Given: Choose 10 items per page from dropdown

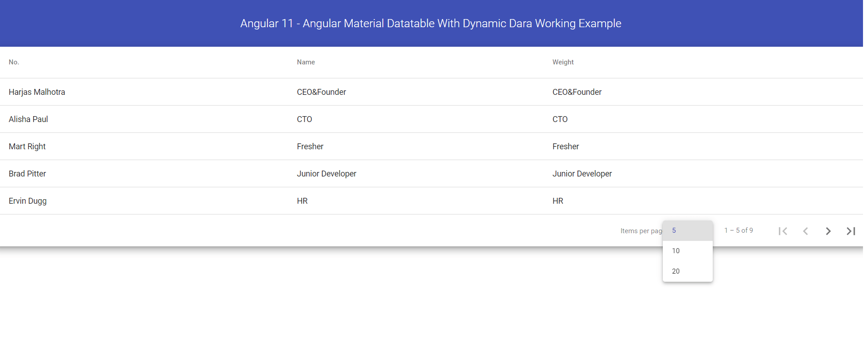Looking at the screenshot, I should tap(676, 250).
